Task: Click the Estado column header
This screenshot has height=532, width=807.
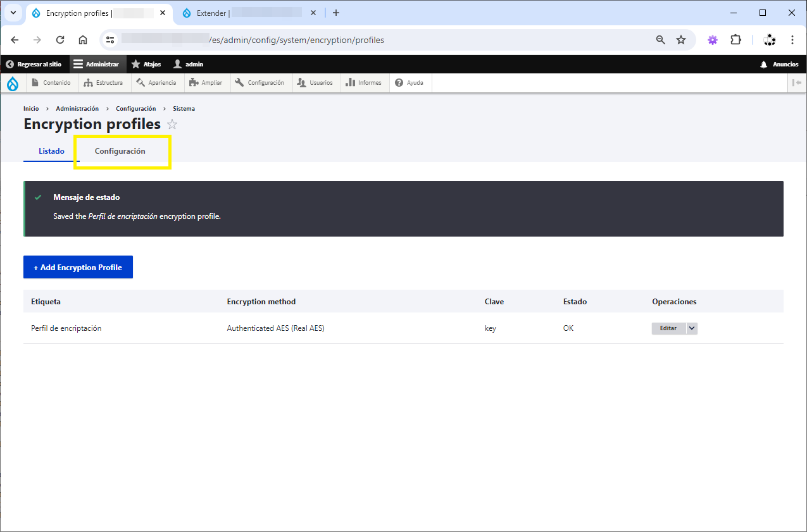Action: [575, 302]
